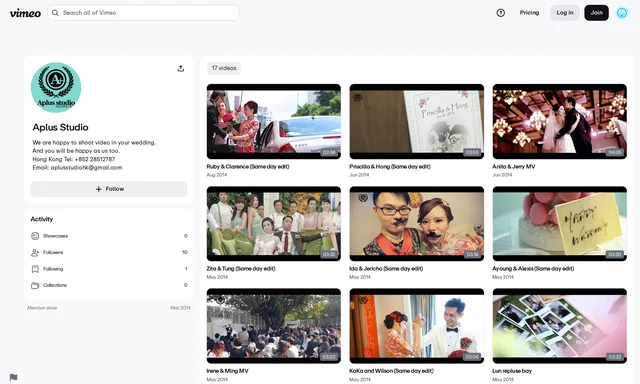Focus the Search all of Vimeo field
This screenshot has height=384, width=640.
coord(143,13)
